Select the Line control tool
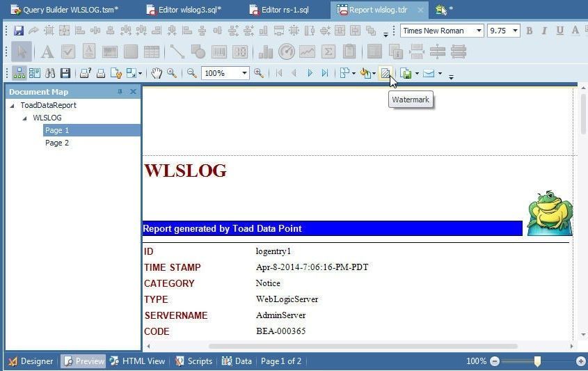The width and height of the screenshot is (588, 371). click(177, 52)
